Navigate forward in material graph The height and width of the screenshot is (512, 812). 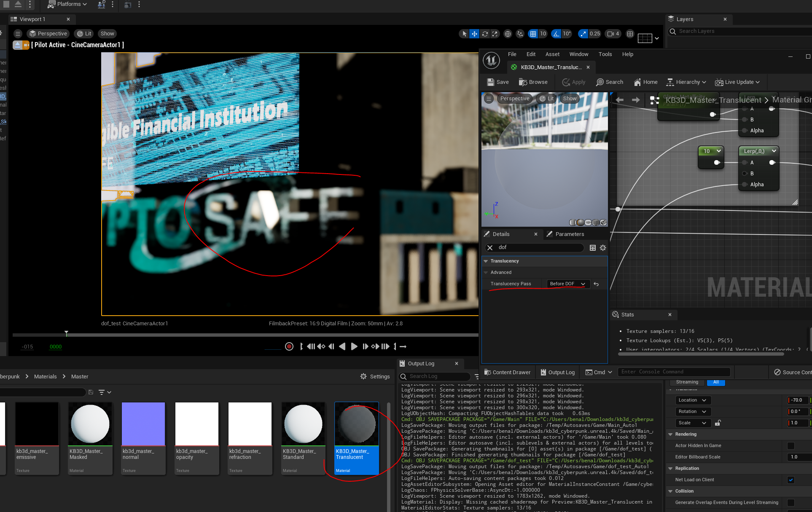[636, 100]
